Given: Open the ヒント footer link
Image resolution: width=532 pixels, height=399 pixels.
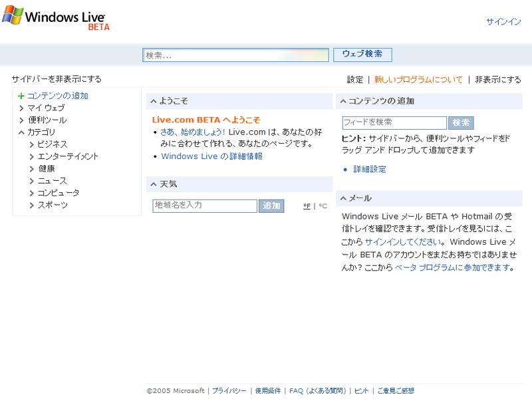Looking at the screenshot, I should [361, 391].
